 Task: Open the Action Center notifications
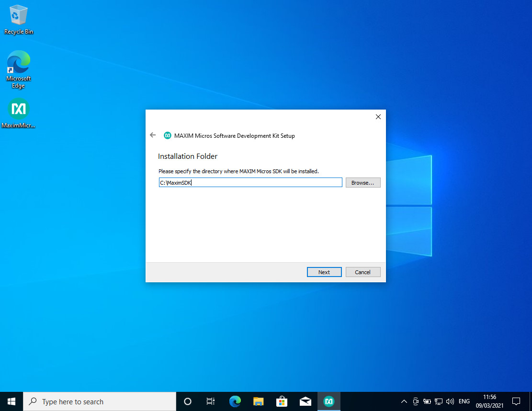516,401
